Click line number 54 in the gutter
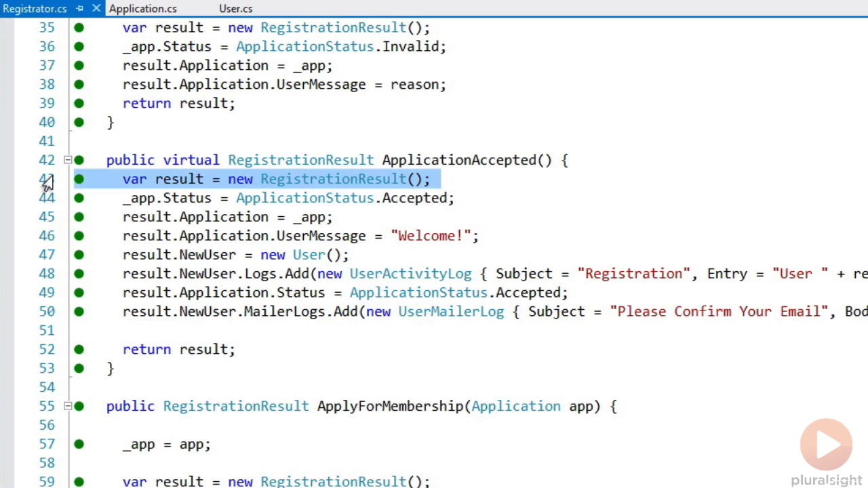Image resolution: width=868 pixels, height=488 pixels. (47, 387)
